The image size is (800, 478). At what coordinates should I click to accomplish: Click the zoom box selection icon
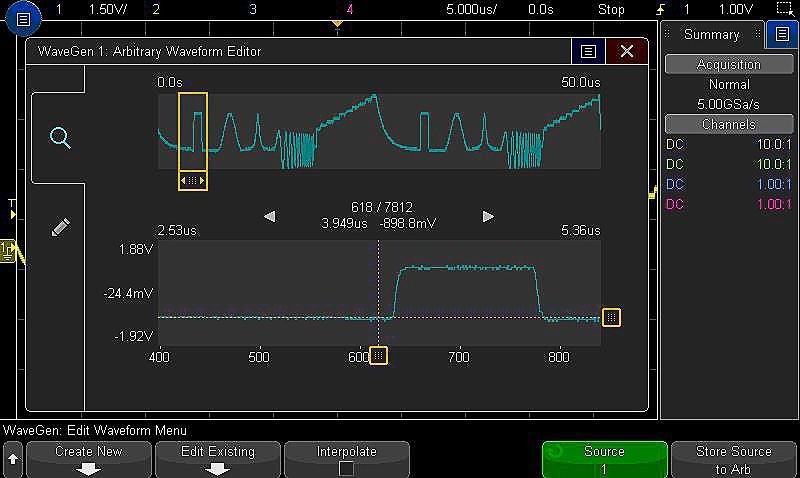pos(785,9)
